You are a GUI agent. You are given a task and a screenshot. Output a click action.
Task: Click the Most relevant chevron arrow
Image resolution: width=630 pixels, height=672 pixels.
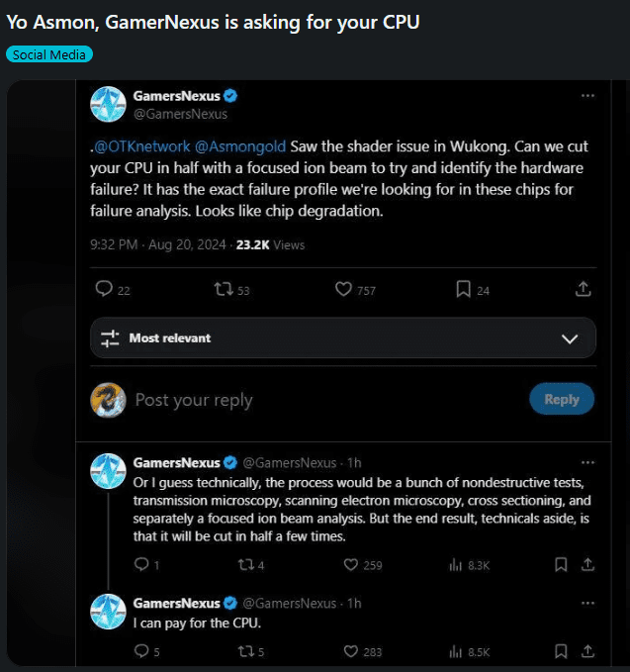(570, 338)
